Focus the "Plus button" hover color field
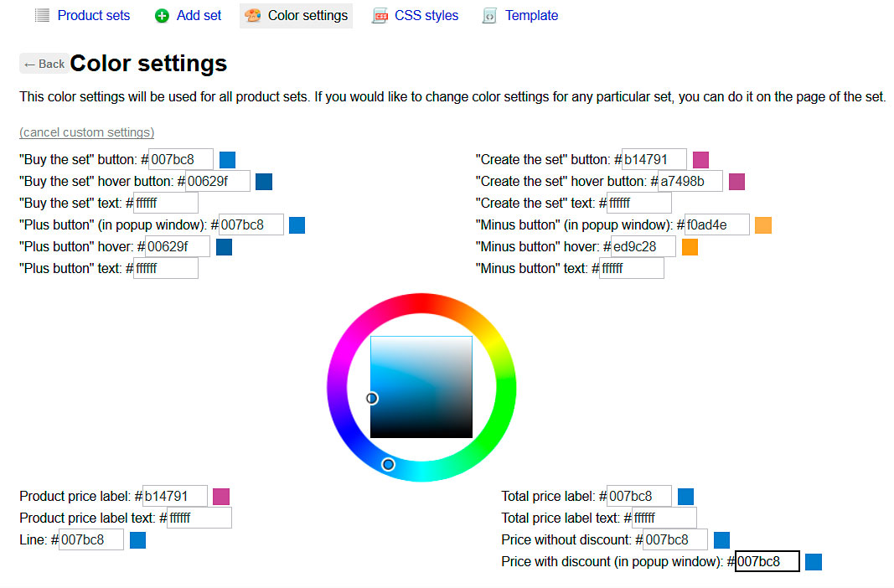 pyautogui.click(x=178, y=246)
